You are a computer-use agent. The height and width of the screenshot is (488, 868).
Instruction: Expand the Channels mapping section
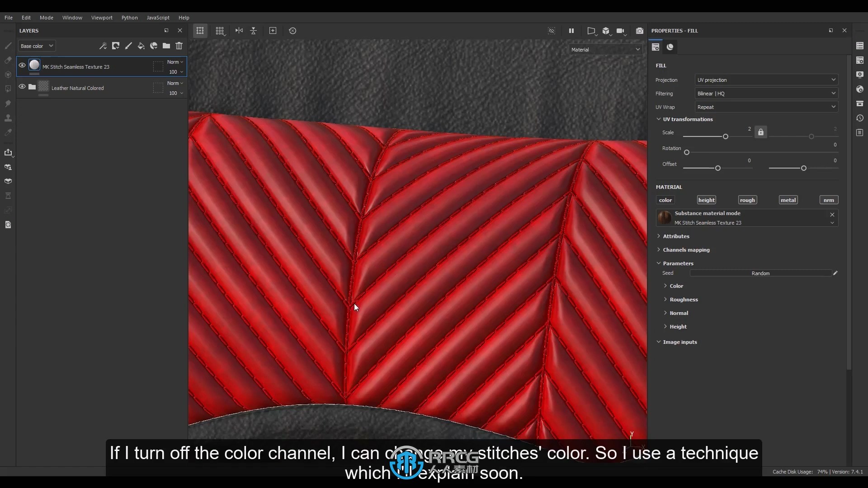pyautogui.click(x=659, y=249)
